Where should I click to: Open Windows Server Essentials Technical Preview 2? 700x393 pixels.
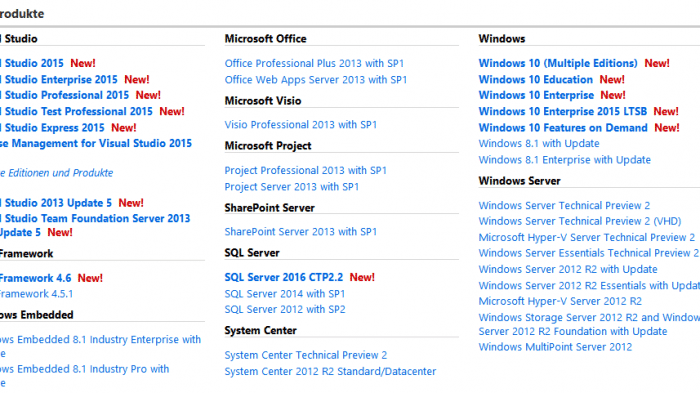(589, 253)
